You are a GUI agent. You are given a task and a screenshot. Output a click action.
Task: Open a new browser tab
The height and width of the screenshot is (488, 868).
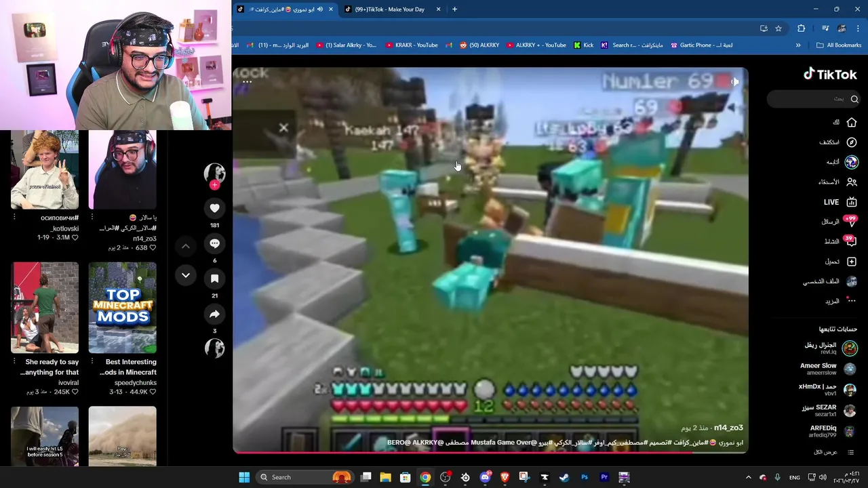454,9
